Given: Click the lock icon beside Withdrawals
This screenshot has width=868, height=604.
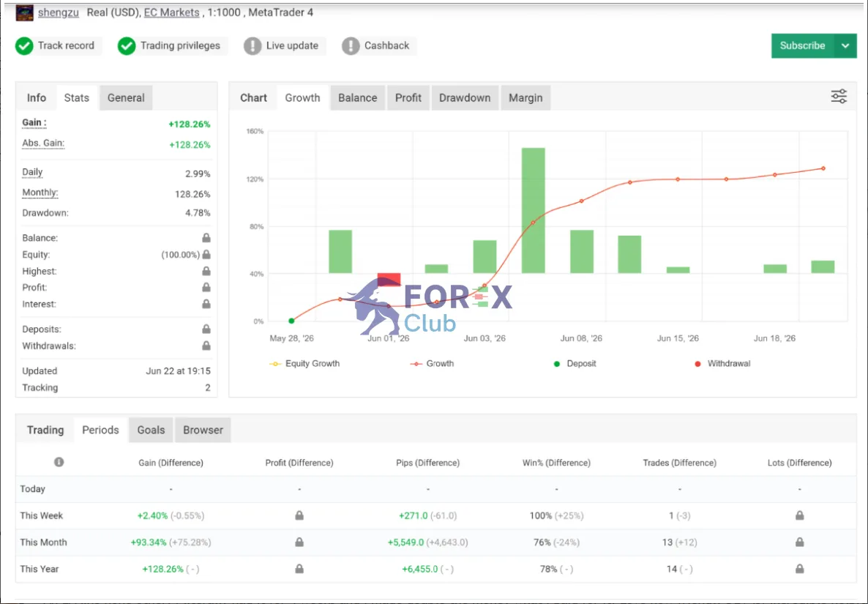Looking at the screenshot, I should (x=206, y=346).
